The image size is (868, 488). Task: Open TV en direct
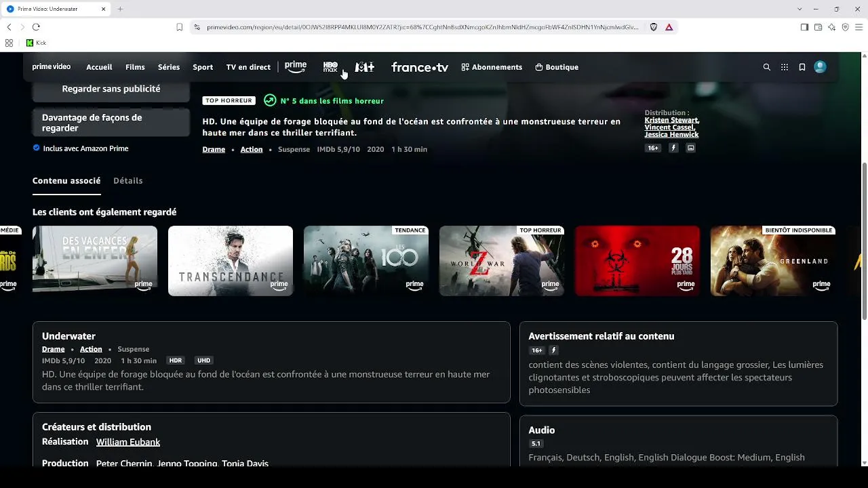248,67
